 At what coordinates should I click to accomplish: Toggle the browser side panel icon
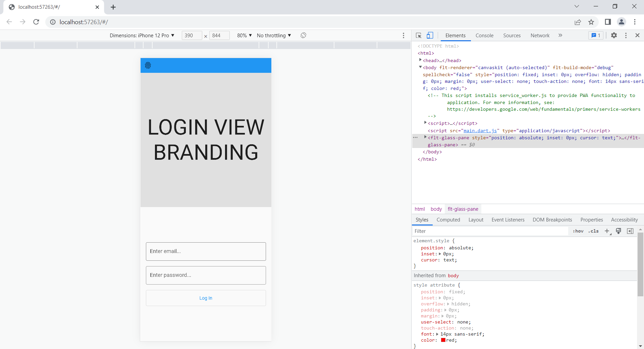pyautogui.click(x=608, y=22)
